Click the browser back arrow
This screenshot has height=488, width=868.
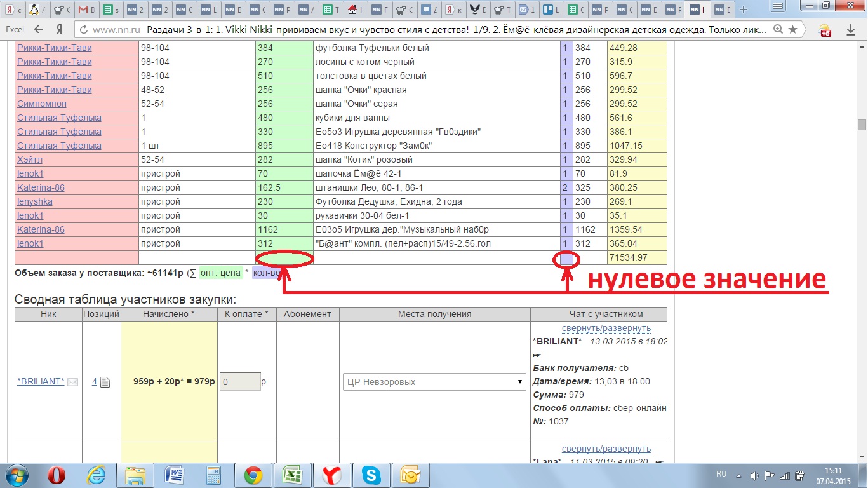pos(39,29)
